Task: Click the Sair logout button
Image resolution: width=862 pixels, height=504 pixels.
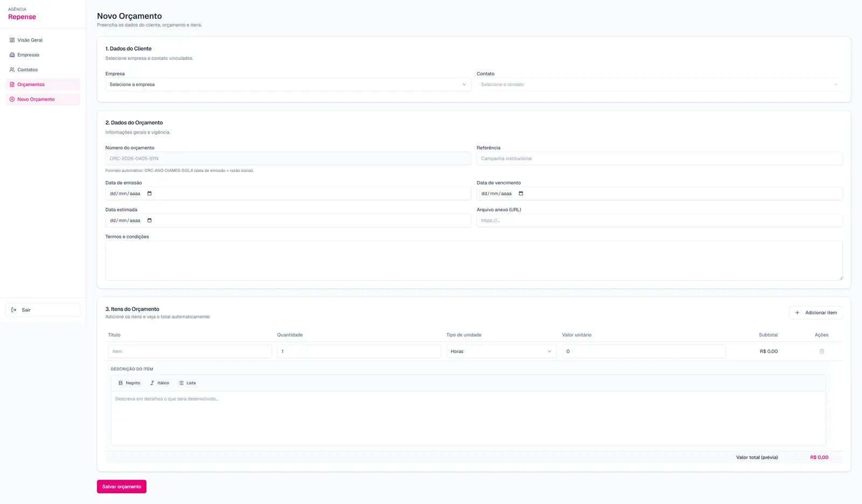Action: (43, 310)
